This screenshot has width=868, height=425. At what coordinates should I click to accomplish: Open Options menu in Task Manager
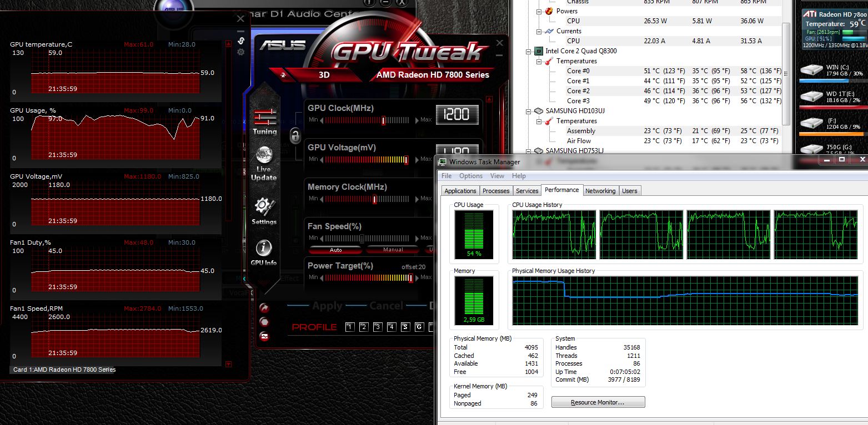click(x=471, y=176)
